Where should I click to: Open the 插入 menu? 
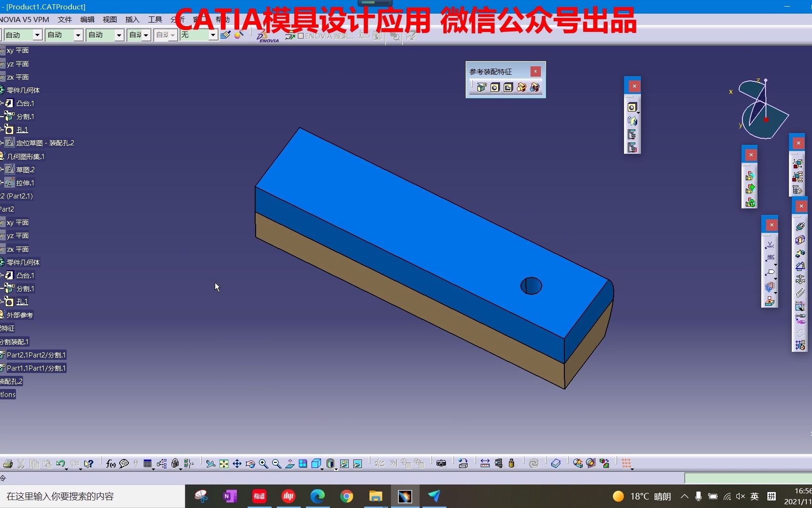coord(133,19)
